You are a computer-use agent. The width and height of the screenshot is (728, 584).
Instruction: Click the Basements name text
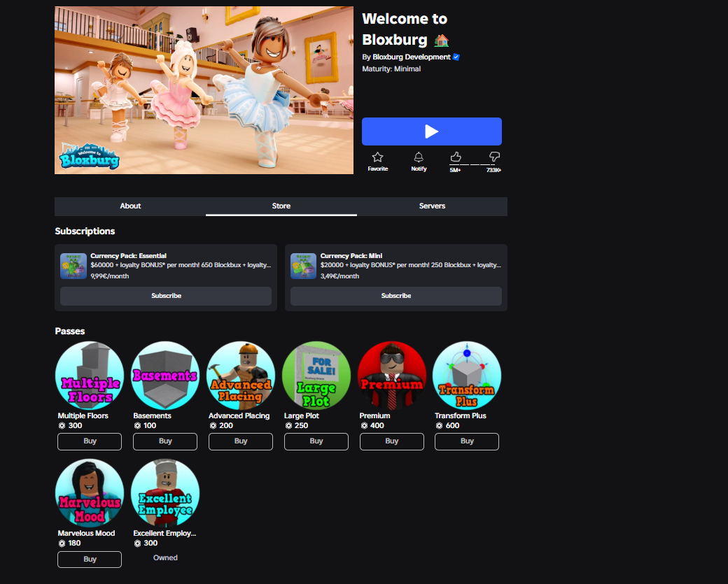pos(153,415)
